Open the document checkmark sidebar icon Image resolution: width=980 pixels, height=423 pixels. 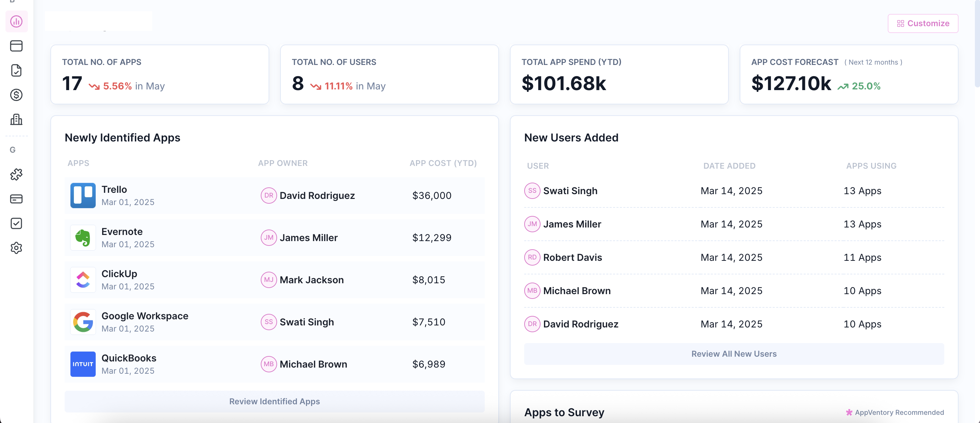(x=16, y=70)
